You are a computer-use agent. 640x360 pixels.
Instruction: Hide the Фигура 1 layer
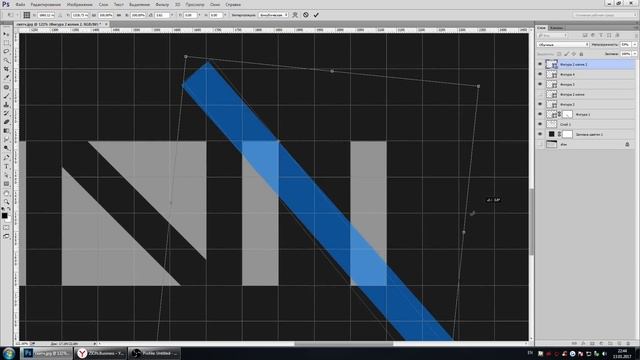pos(540,114)
